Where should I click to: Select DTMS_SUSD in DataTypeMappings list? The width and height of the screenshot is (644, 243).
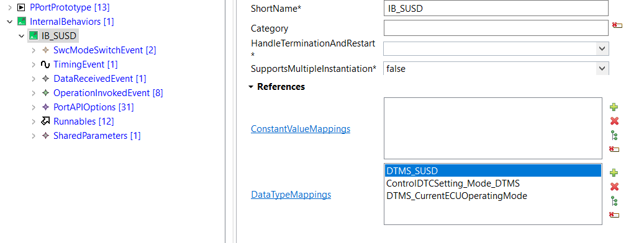pyautogui.click(x=493, y=170)
